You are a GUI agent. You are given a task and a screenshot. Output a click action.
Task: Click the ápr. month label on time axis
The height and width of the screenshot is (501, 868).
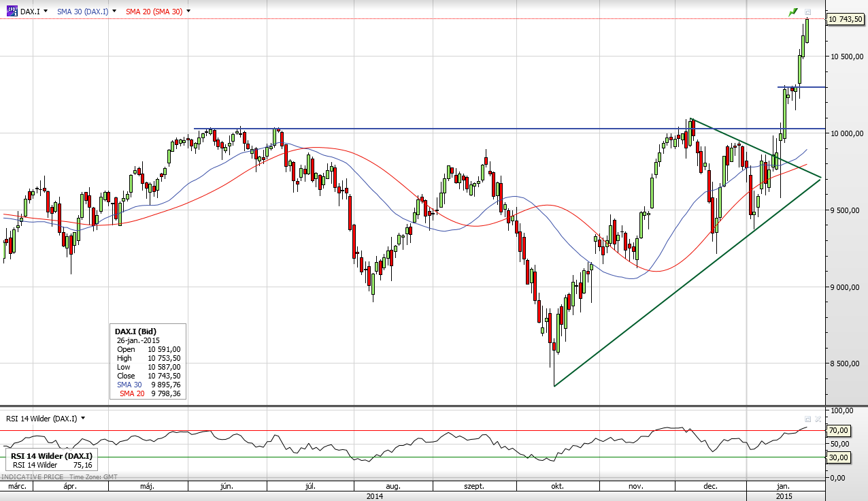pyautogui.click(x=69, y=486)
